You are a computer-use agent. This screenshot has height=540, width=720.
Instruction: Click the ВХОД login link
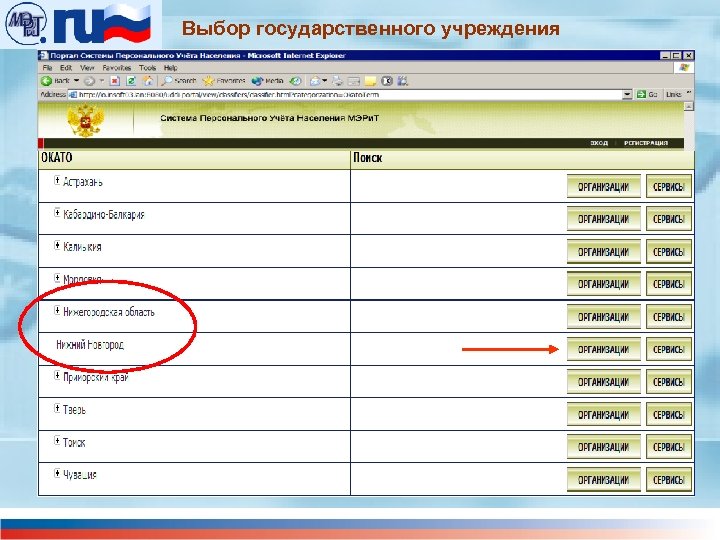(599, 143)
